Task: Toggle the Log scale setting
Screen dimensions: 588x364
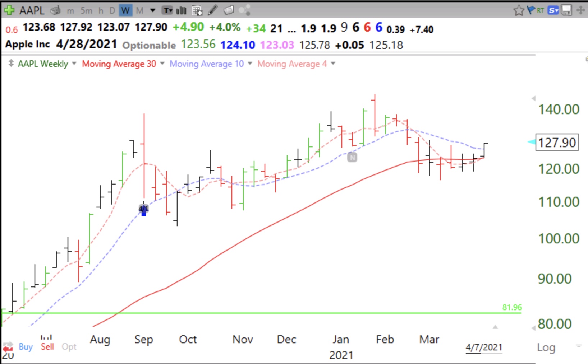Action: (546, 347)
